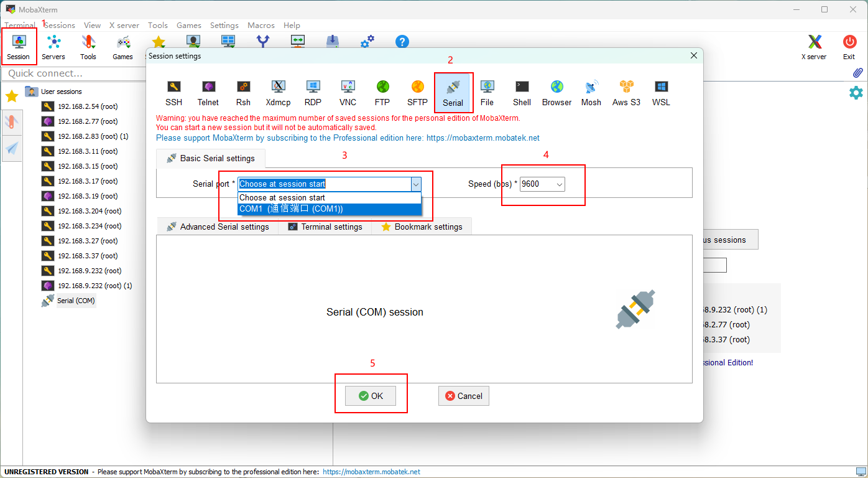Open help via question mark icon
This screenshot has height=478, width=868.
pyautogui.click(x=402, y=42)
